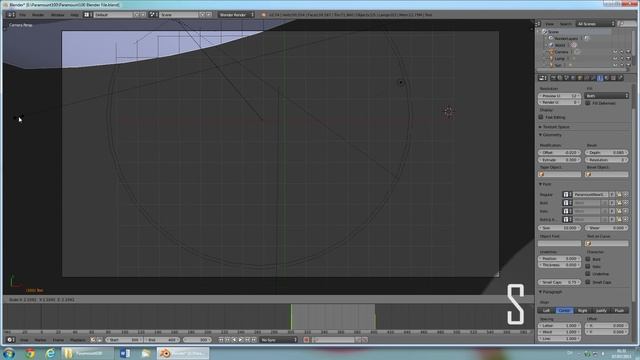Collapse the Font panel
The width and height of the screenshot is (640, 360).
coord(541,184)
